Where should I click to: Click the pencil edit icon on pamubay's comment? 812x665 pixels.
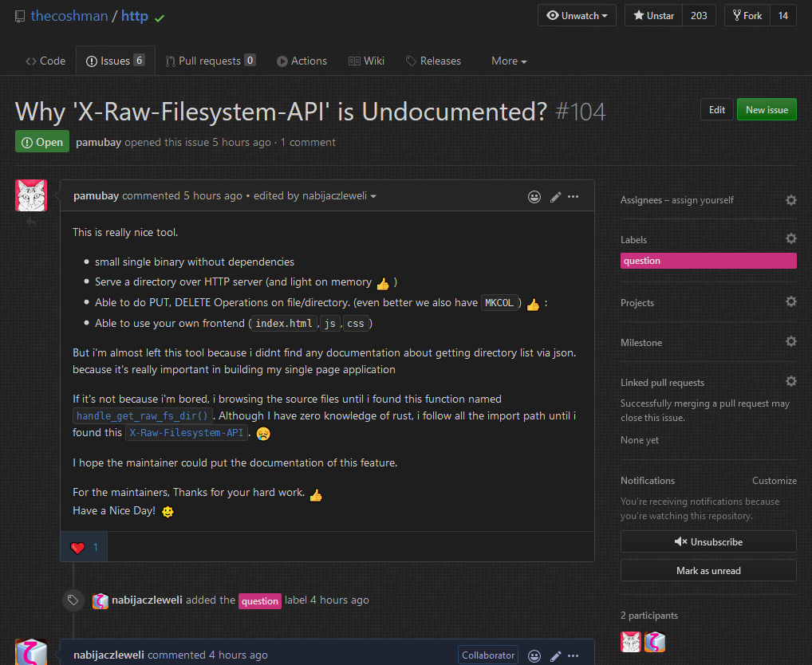coord(555,196)
